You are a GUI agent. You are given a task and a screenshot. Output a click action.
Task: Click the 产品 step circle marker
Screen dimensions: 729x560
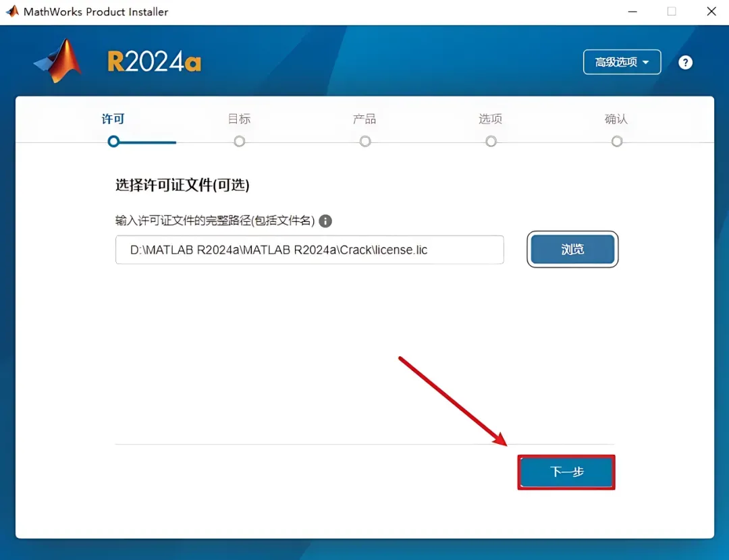[365, 141]
